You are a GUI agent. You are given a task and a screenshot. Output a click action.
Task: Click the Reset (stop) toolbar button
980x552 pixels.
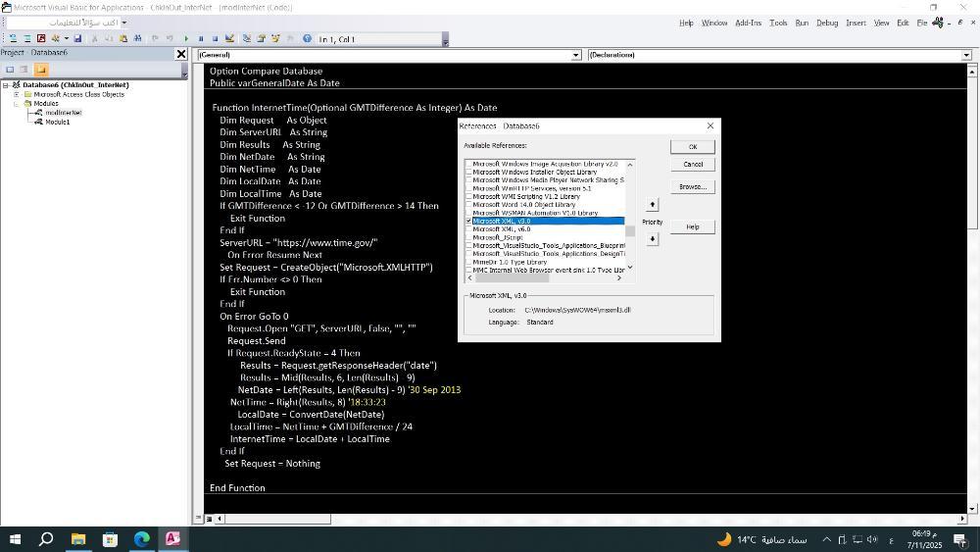(214, 39)
